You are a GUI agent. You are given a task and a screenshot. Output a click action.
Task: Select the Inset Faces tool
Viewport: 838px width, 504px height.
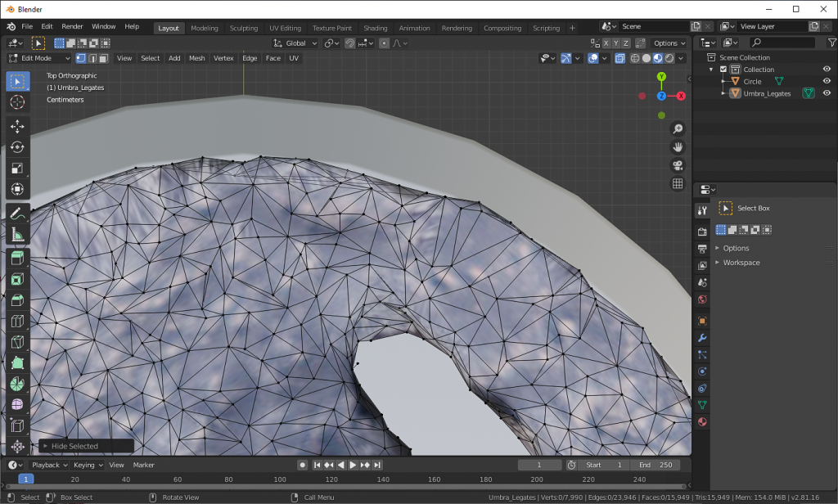17,278
